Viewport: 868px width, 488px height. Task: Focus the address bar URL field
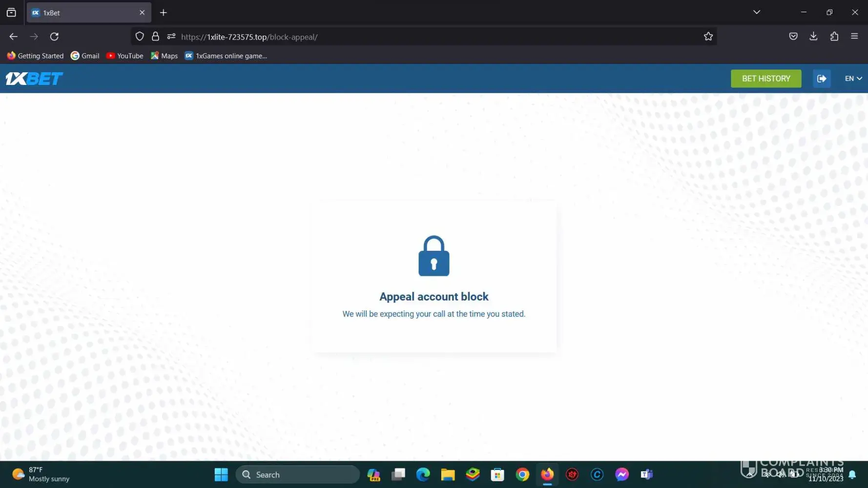coord(424,37)
